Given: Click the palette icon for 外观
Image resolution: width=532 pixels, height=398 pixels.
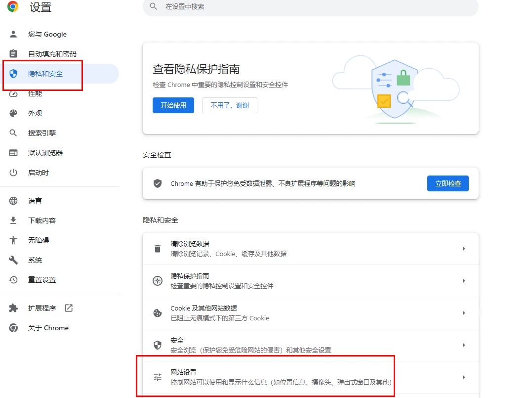Looking at the screenshot, I should (13, 113).
